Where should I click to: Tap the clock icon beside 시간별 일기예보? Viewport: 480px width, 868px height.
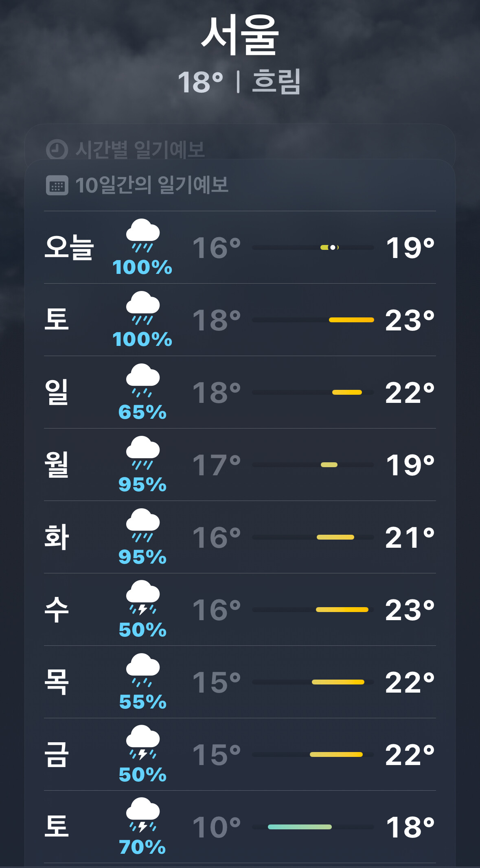click(x=57, y=149)
